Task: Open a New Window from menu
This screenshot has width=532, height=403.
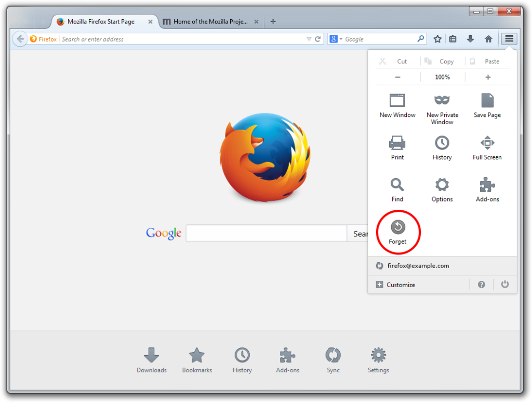Action: 397,106
